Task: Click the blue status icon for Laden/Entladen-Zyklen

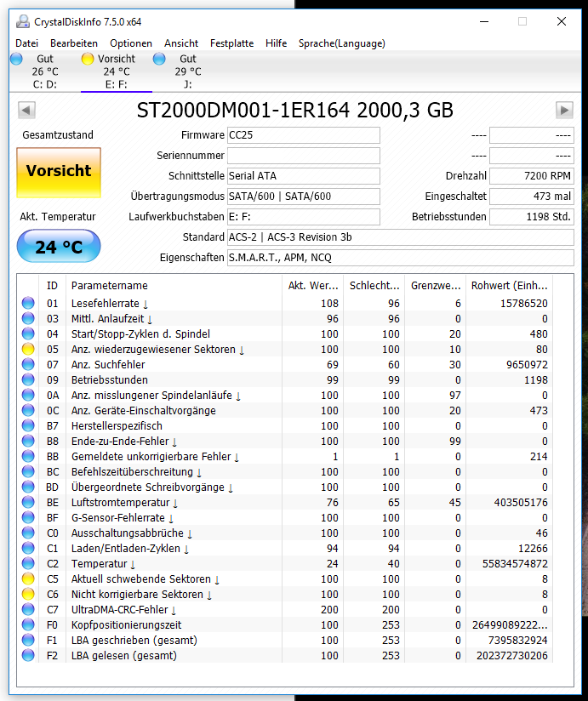Action: (28, 548)
